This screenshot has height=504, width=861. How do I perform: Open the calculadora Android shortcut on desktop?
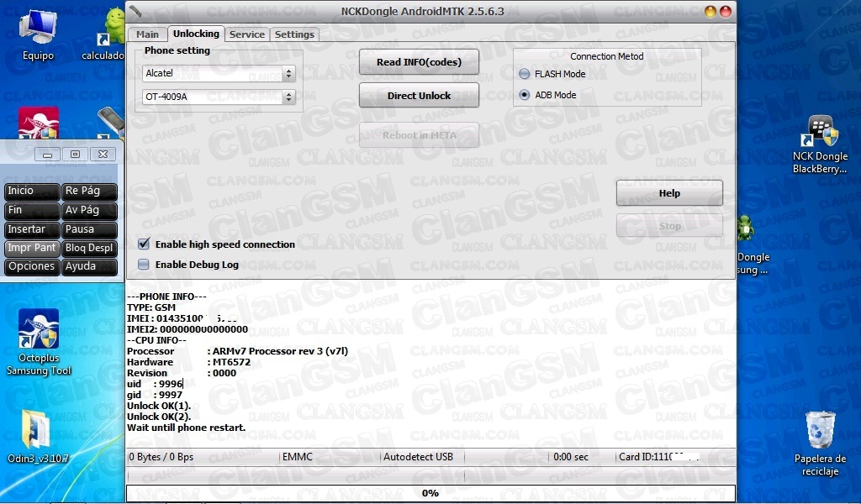pyautogui.click(x=110, y=34)
